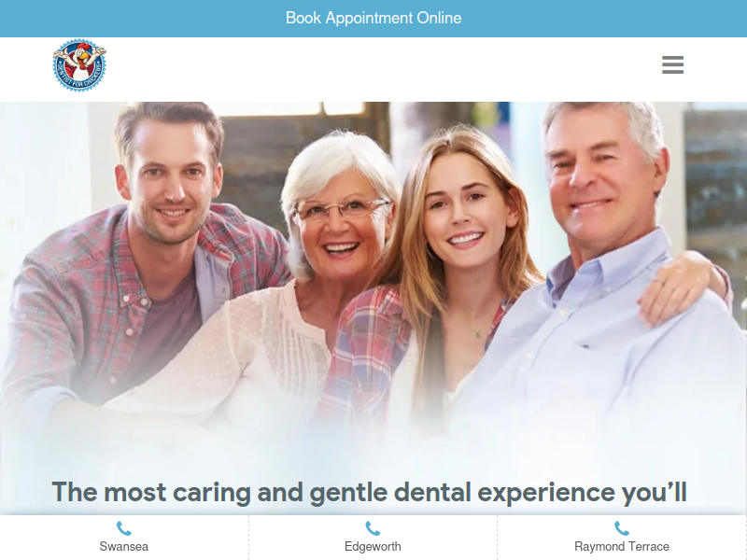This screenshot has width=747, height=560.
Task: Tap the phone icon above Swansea
Action: click(124, 528)
